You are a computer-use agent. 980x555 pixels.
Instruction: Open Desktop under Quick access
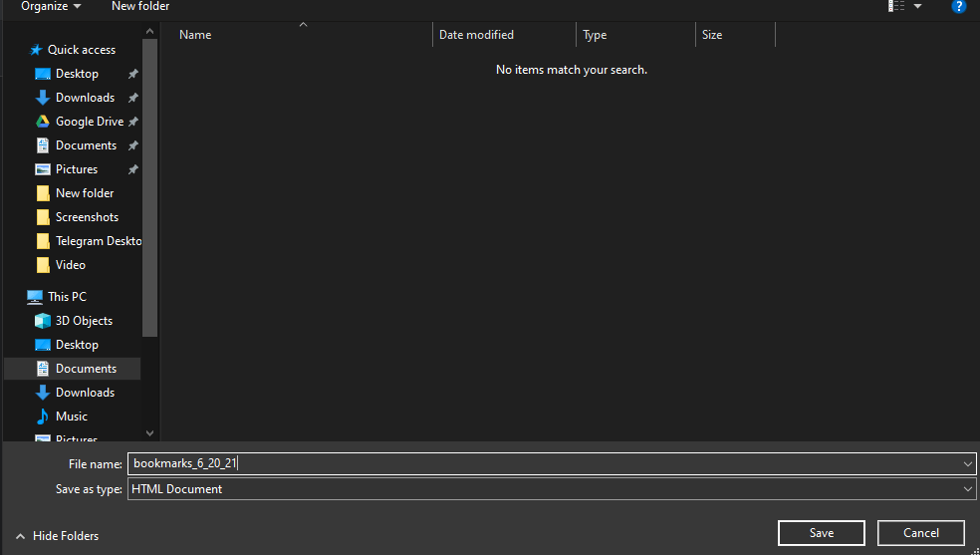tap(77, 74)
